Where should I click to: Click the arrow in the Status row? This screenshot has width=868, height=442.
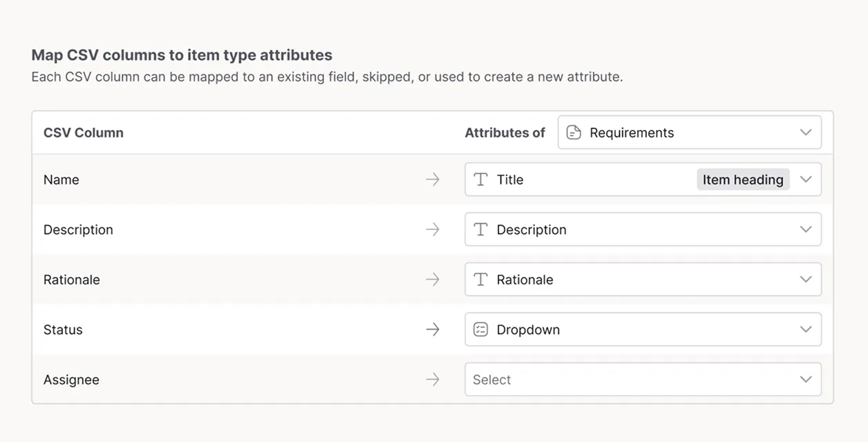433,329
